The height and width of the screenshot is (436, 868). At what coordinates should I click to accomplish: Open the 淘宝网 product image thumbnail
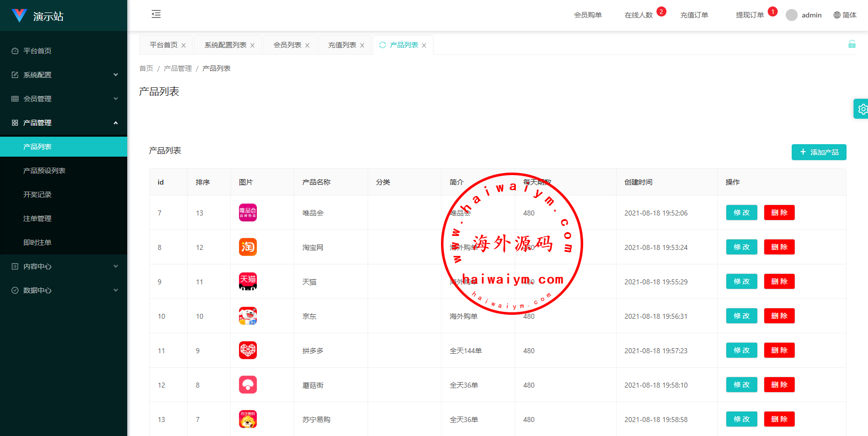(248, 247)
